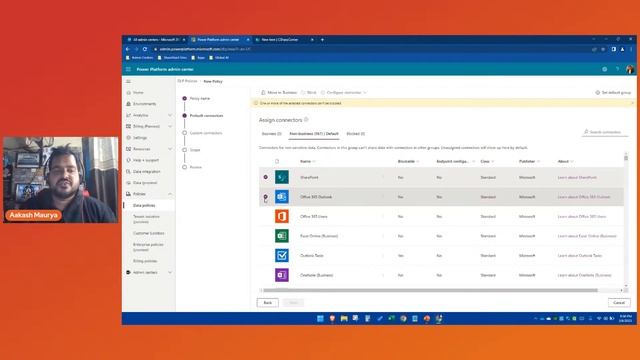The height and width of the screenshot is (360, 640).
Task: Go to Review wizard step
Action: 196,167
